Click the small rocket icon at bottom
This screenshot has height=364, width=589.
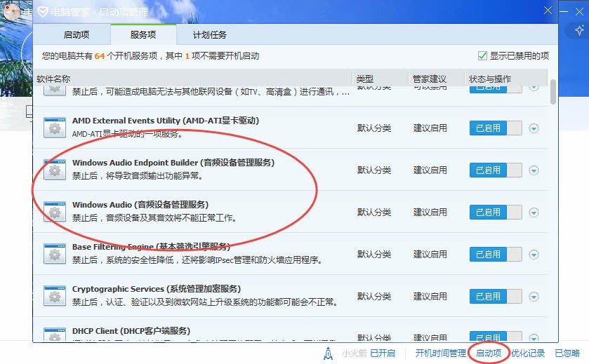329,353
